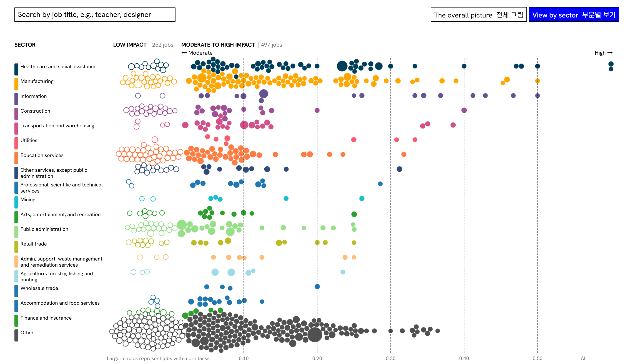Click the dark blue Other services bubble past 0.30
630x364 pixels.
(x=399, y=169)
